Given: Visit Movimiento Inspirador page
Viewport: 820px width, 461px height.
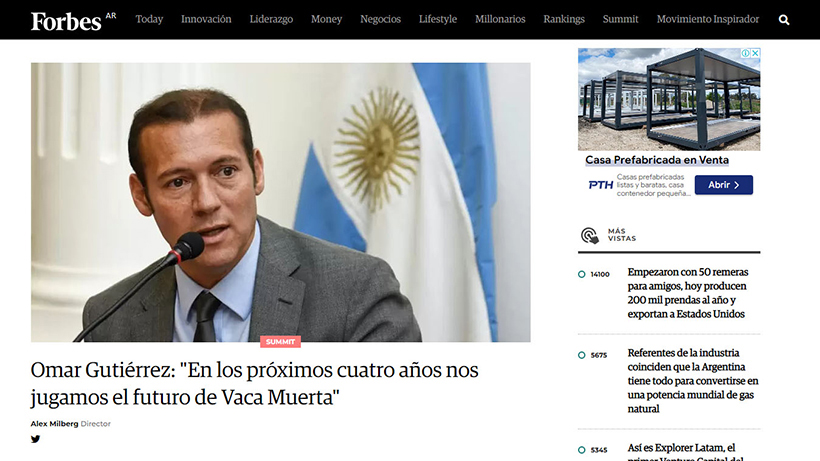Looking at the screenshot, I should 708,19.
